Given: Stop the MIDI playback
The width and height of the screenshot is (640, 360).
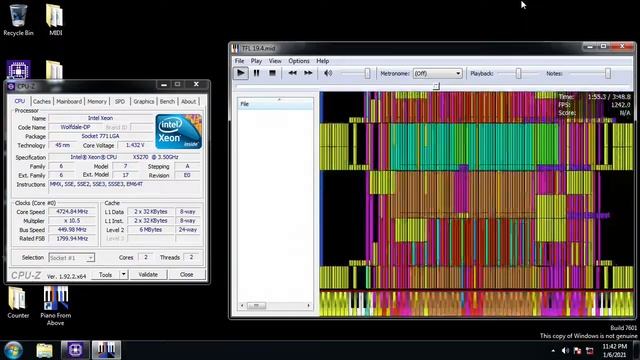Looking at the screenshot, I should pyautogui.click(x=272, y=73).
